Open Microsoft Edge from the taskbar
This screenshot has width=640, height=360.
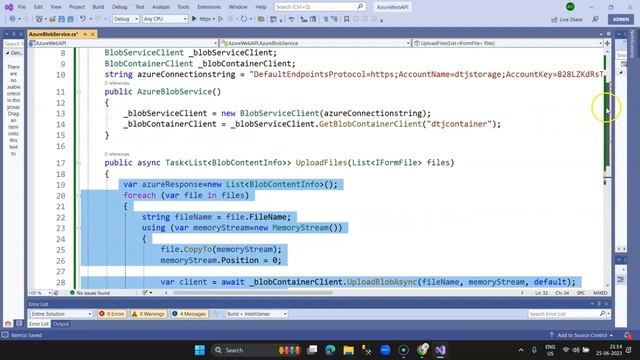click(330, 350)
